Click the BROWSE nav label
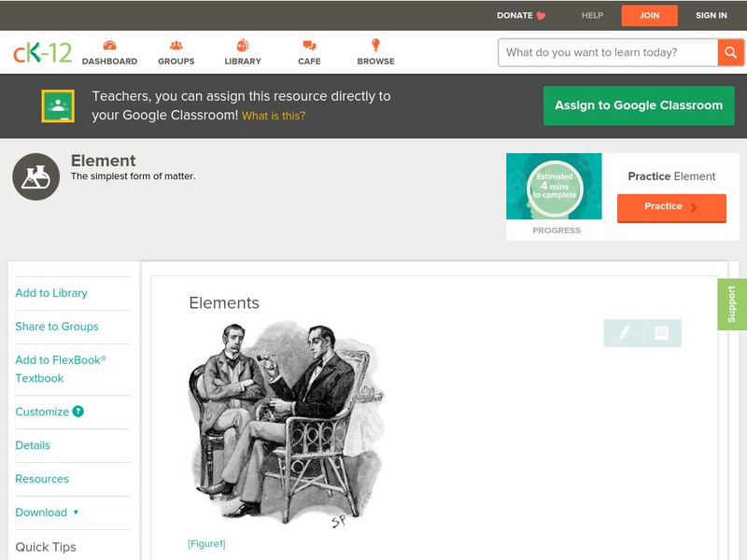Image resolution: width=747 pixels, height=560 pixels. point(376,61)
